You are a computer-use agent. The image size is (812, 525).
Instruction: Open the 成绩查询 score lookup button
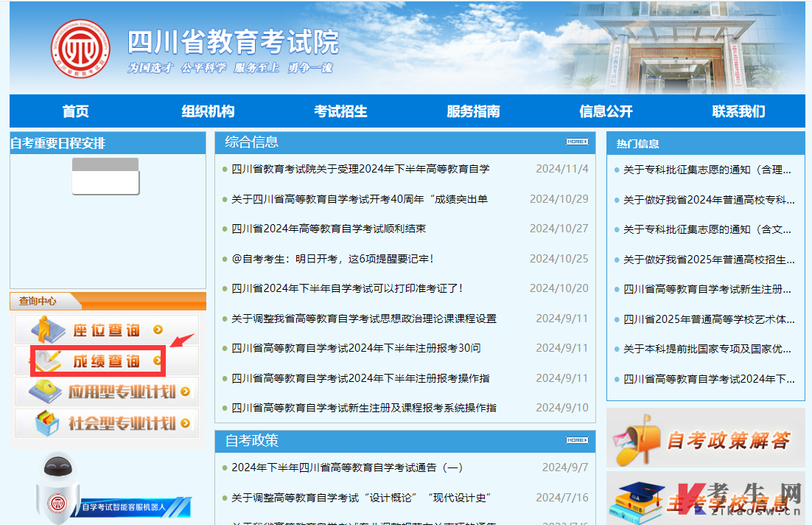tap(107, 361)
